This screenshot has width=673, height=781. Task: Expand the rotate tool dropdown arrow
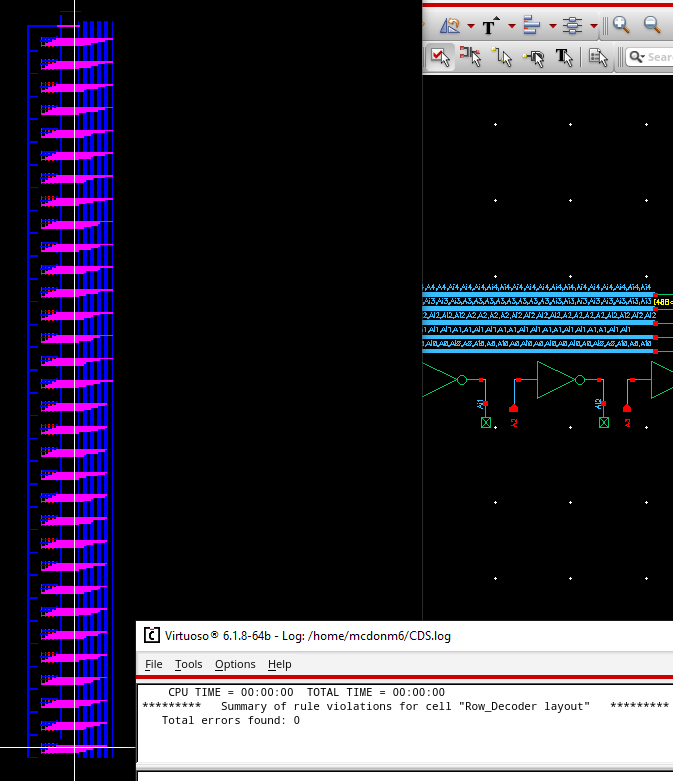tap(471, 26)
